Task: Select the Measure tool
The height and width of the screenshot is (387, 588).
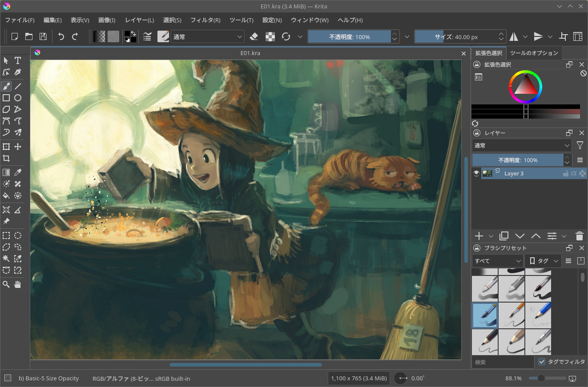Action: point(18,210)
